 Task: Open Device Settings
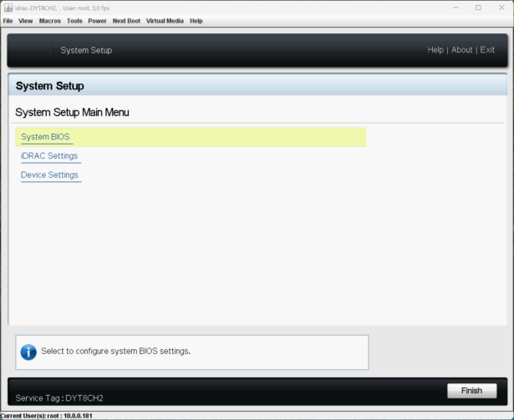(x=49, y=175)
